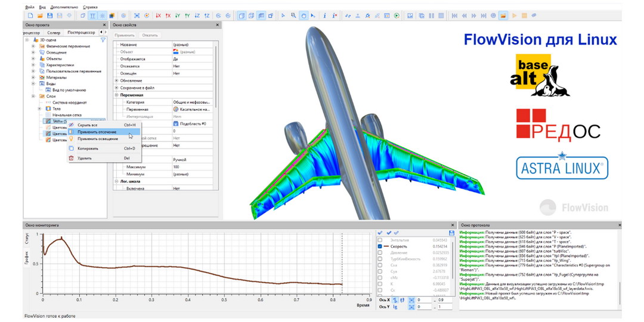Click the green circular run solver icon

point(397,16)
